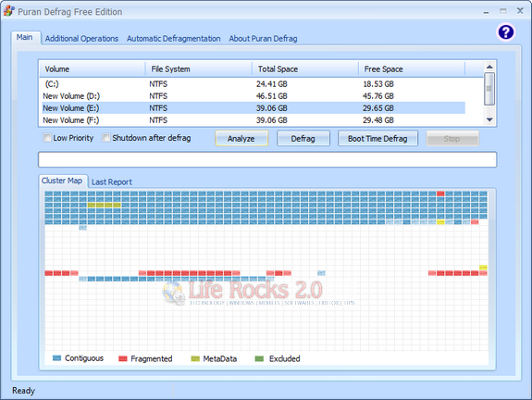This screenshot has width=532, height=400.
Task: Sort by the Total Space column header
Action: [x=305, y=69]
